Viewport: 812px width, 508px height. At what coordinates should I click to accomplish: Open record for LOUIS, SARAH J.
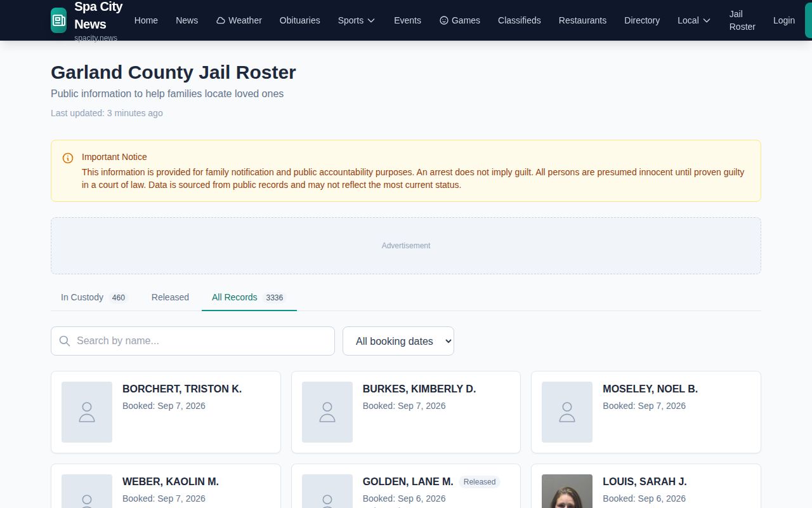pyautogui.click(x=646, y=486)
